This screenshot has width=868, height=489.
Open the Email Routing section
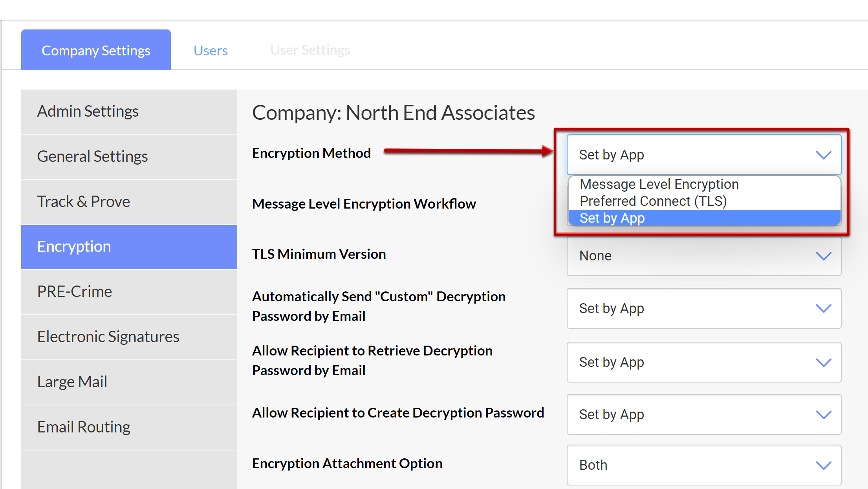[84, 427]
